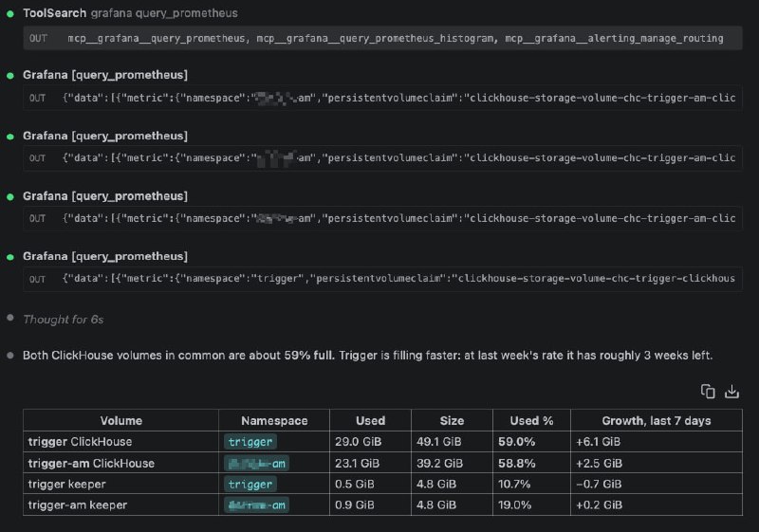This screenshot has width=759, height=532.
Task: Click the '−0.7 GiB' growth value
Action: (599, 485)
